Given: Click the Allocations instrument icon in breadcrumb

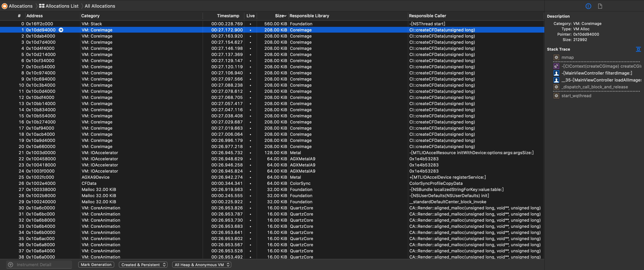Looking at the screenshot, I should pyautogui.click(x=4, y=6).
